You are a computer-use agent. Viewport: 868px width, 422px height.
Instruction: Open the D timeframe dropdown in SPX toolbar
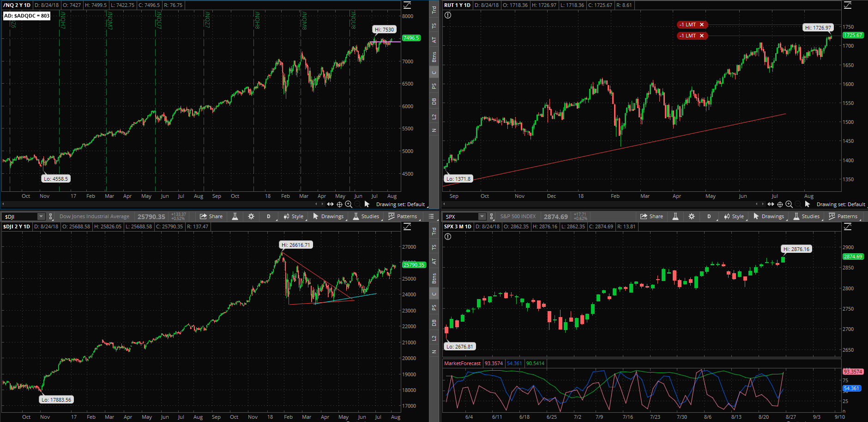[710, 216]
